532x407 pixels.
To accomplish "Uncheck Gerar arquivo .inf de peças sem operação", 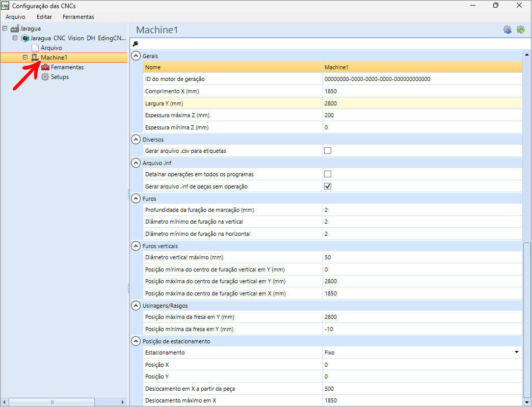I will click(328, 186).
